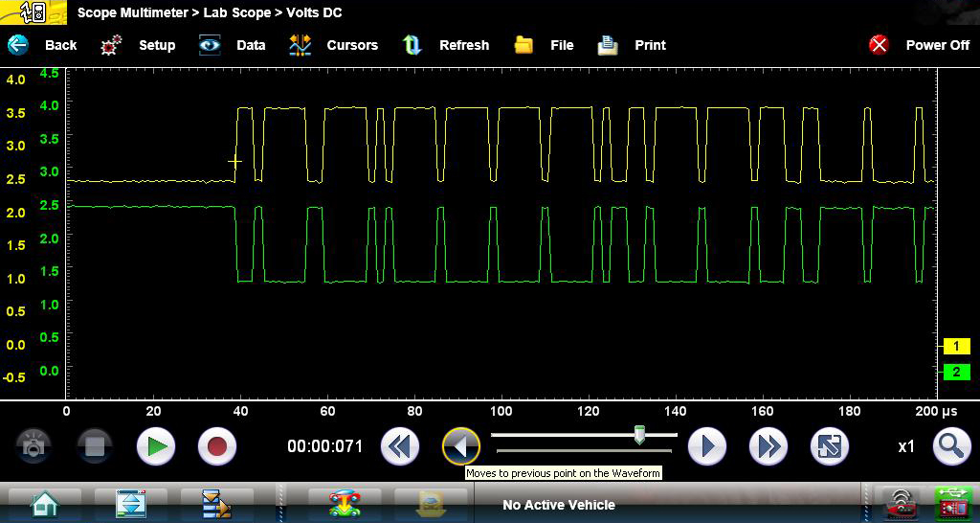Select the green channel 2 marker
Image resolution: width=980 pixels, height=523 pixels.
point(955,372)
